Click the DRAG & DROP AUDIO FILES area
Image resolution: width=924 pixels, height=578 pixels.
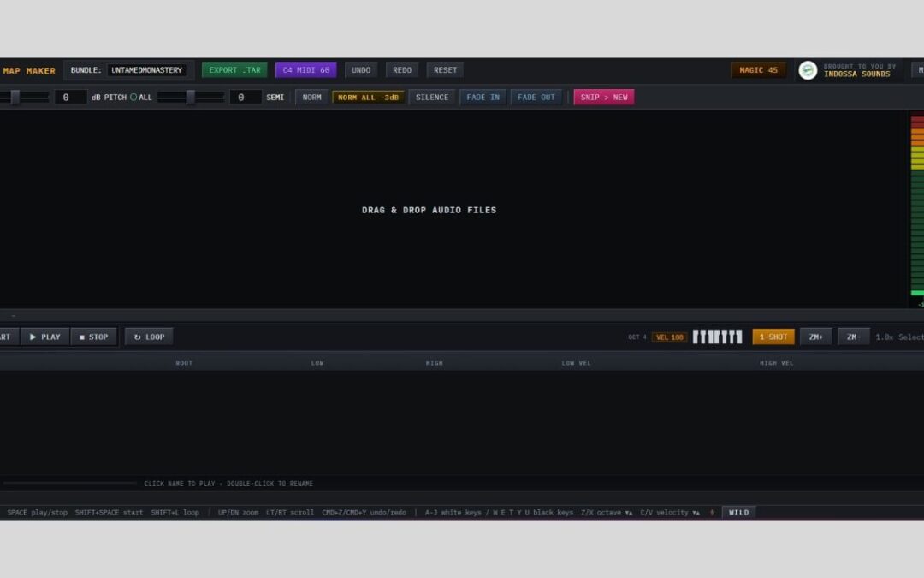pyautogui.click(x=429, y=210)
